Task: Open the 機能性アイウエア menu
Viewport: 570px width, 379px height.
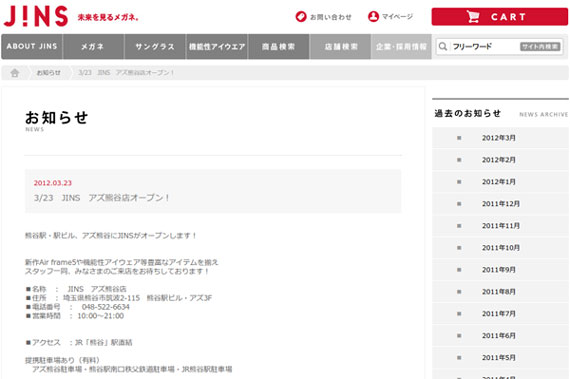Action: (217, 47)
